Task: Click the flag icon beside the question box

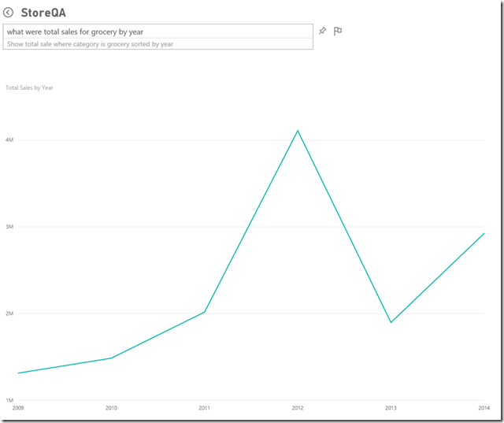Action: [x=338, y=32]
